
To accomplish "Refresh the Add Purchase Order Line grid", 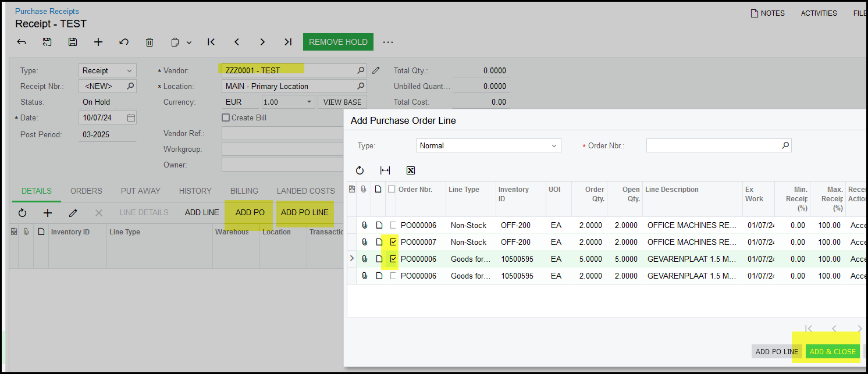I will (x=360, y=170).
